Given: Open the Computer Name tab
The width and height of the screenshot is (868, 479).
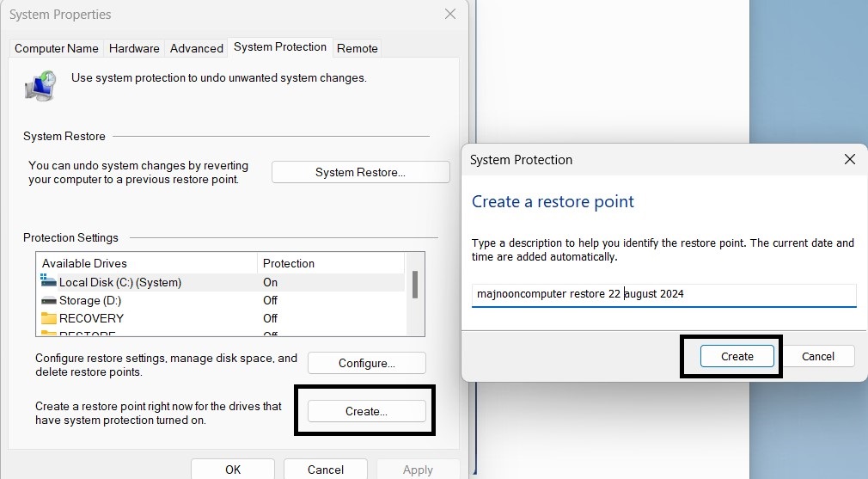Looking at the screenshot, I should 57,48.
